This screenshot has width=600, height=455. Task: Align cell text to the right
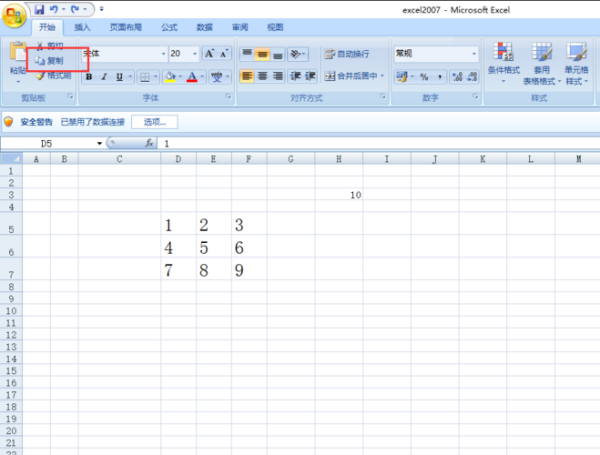[278, 76]
